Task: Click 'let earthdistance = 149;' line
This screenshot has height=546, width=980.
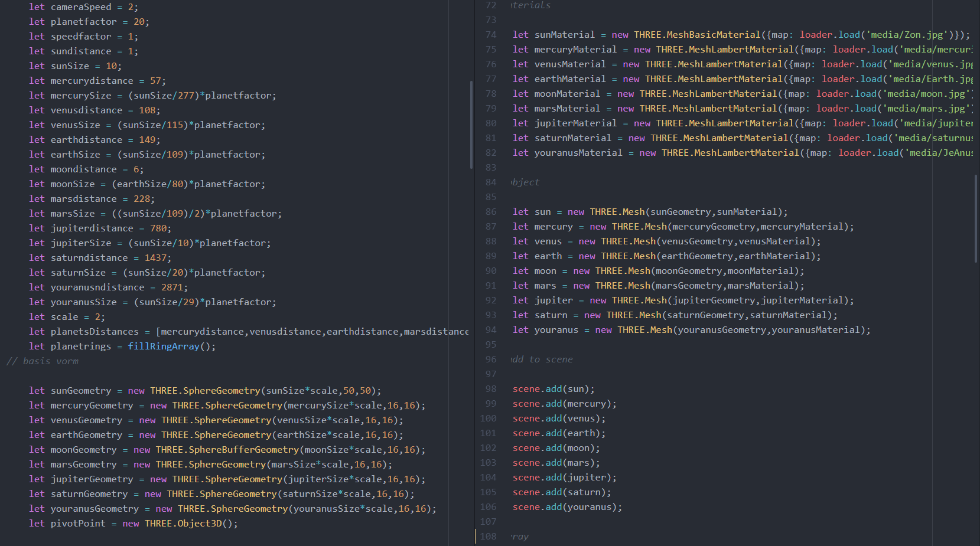Action: 95,140
